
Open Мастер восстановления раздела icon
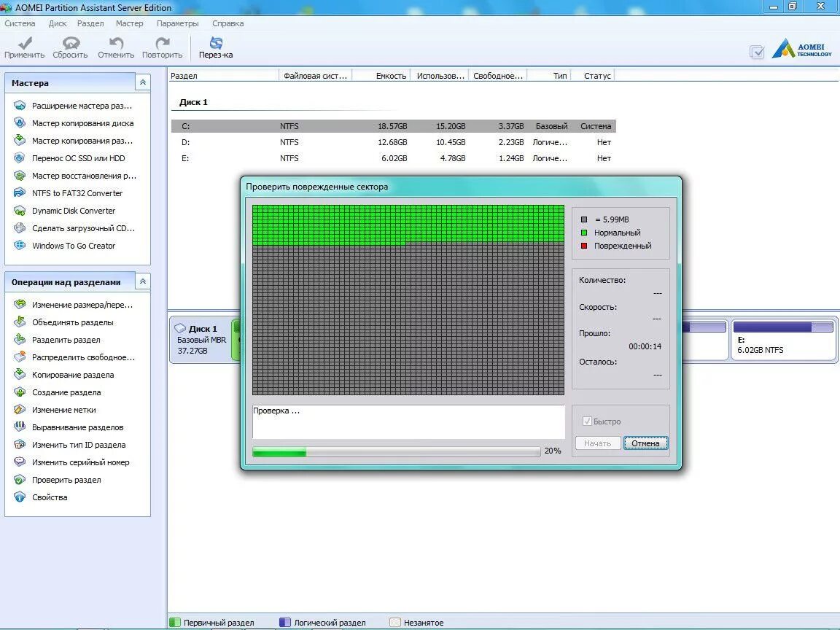20,176
